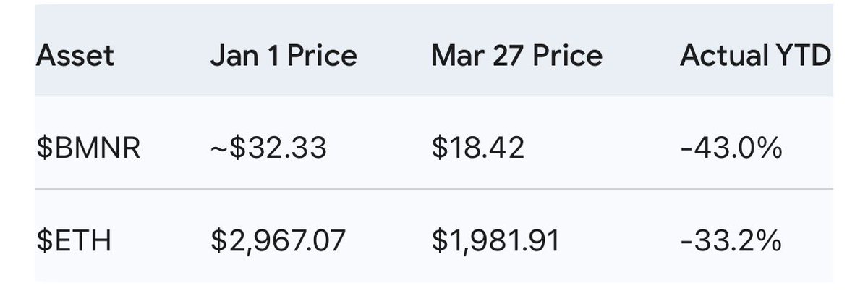This screenshot has height=299, width=868.
Task: Select the -33.2% YTD value
Action: (730, 240)
